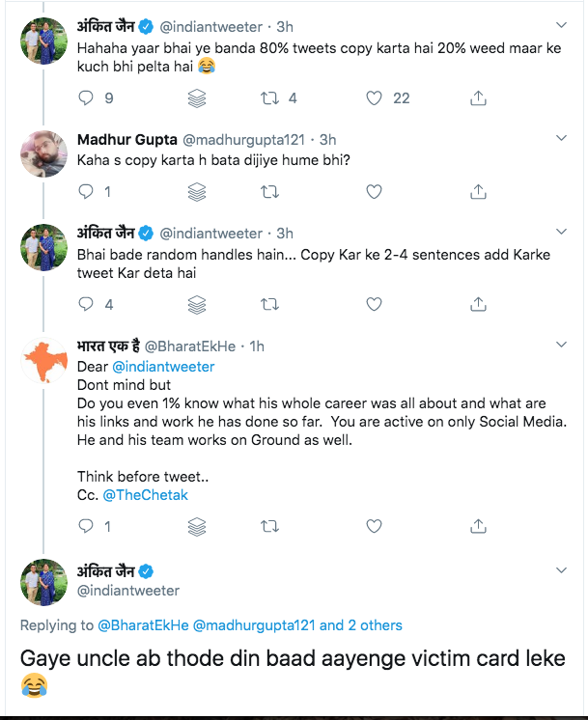The image size is (588, 720).
Task: Click the @indiantweeter mention in BharatEkHe's tweet
Action: coord(163,367)
